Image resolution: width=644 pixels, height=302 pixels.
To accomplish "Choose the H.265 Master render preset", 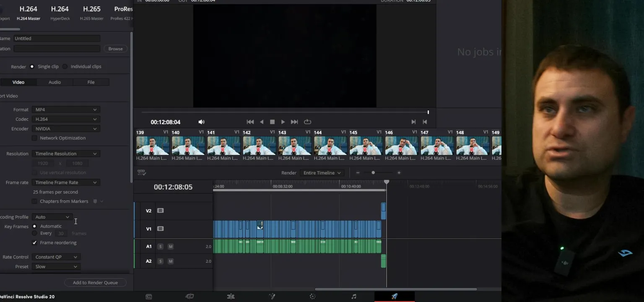I will point(92,13).
